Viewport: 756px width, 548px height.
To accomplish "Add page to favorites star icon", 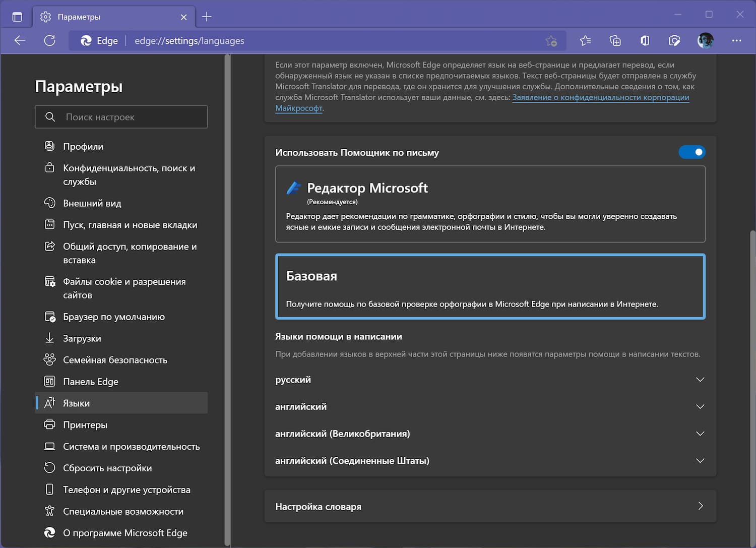I will click(551, 41).
